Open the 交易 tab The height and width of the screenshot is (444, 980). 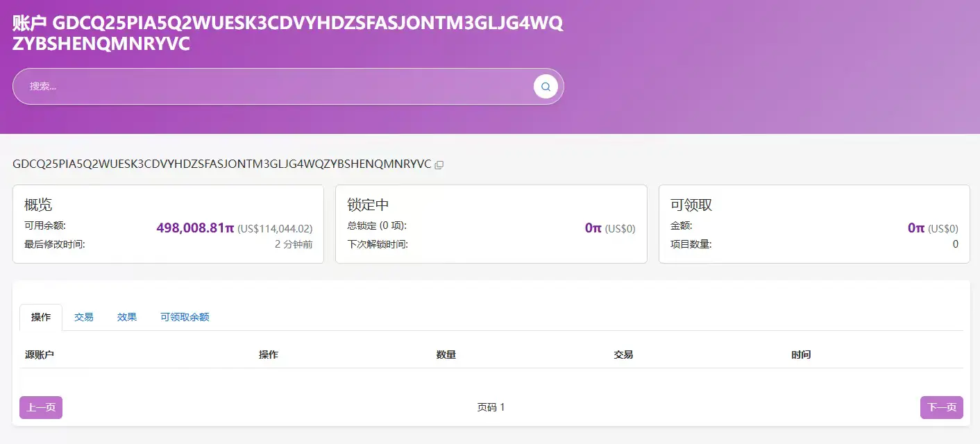84,317
